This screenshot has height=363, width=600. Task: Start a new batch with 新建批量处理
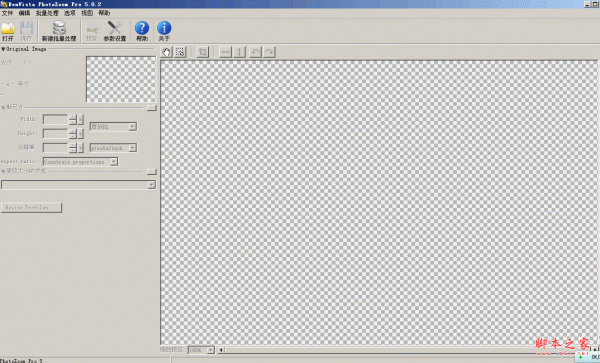click(59, 31)
